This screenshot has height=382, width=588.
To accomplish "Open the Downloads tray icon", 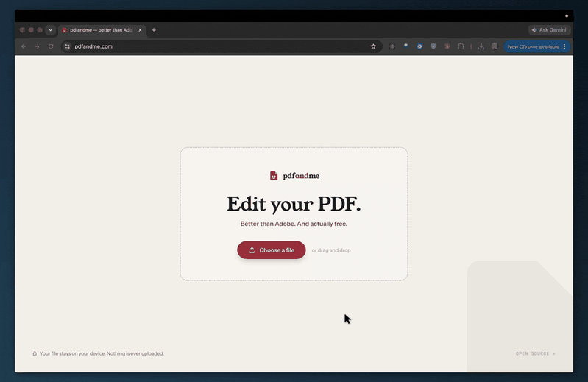I will click(481, 46).
